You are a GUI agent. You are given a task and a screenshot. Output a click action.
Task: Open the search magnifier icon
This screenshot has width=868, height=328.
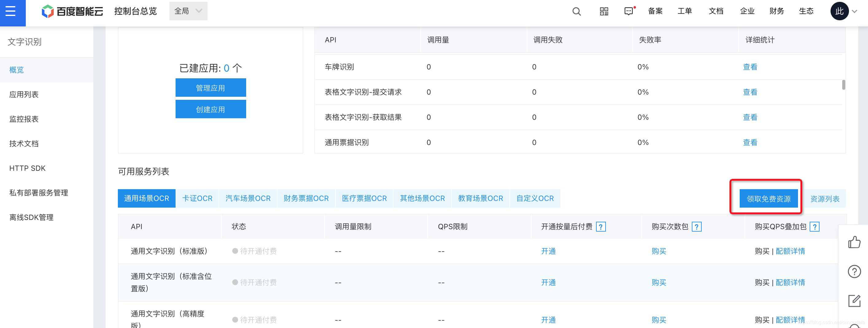(576, 11)
